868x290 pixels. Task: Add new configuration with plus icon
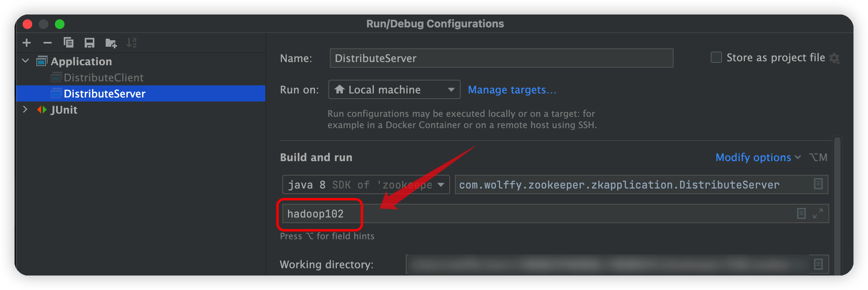pos(27,43)
